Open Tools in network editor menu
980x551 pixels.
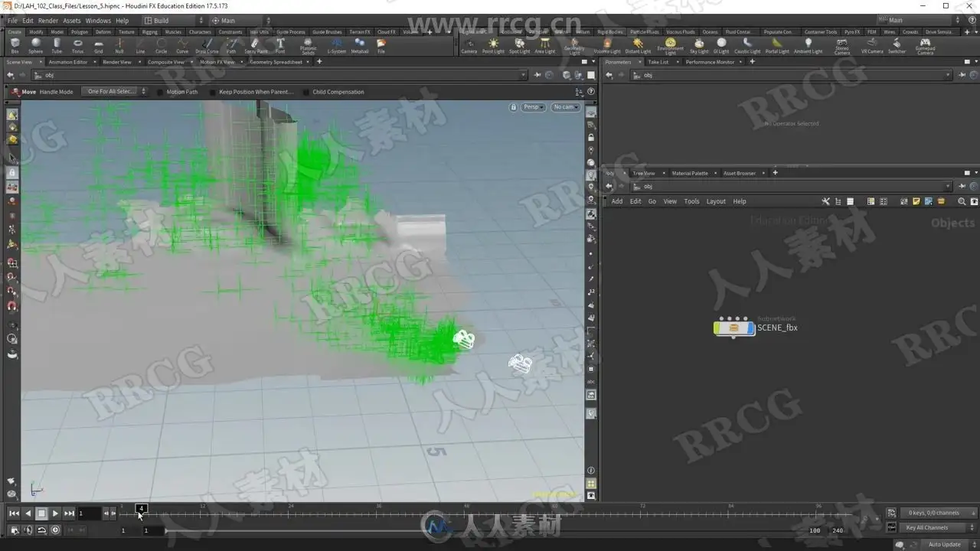point(691,201)
